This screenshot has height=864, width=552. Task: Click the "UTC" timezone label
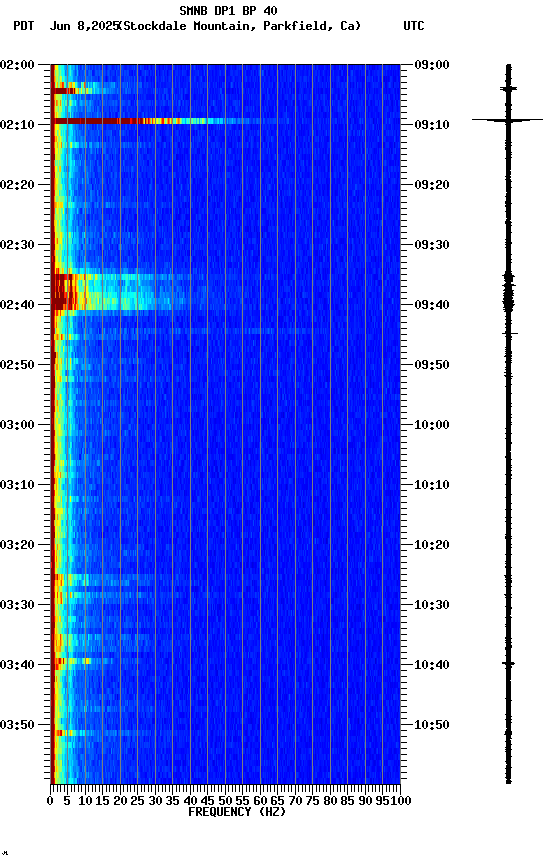pyautogui.click(x=414, y=26)
